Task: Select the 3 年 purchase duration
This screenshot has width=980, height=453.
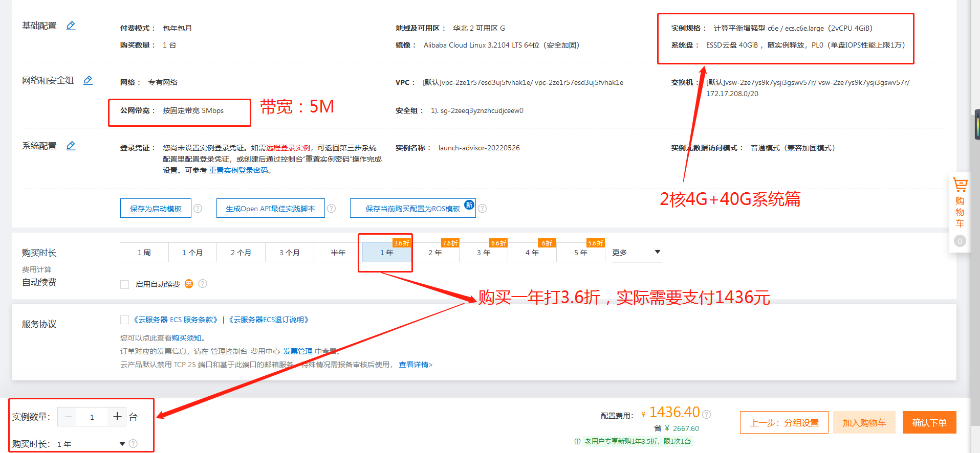Action: pyautogui.click(x=484, y=253)
